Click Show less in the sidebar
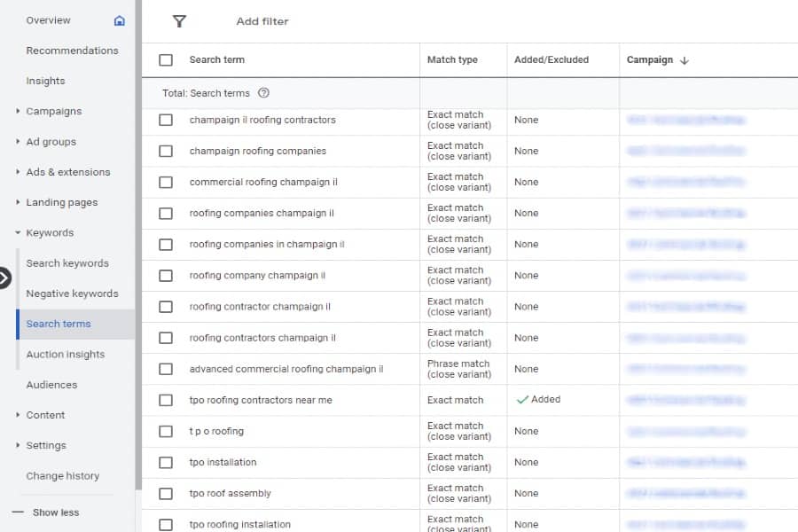The image size is (798, 532). tap(56, 512)
